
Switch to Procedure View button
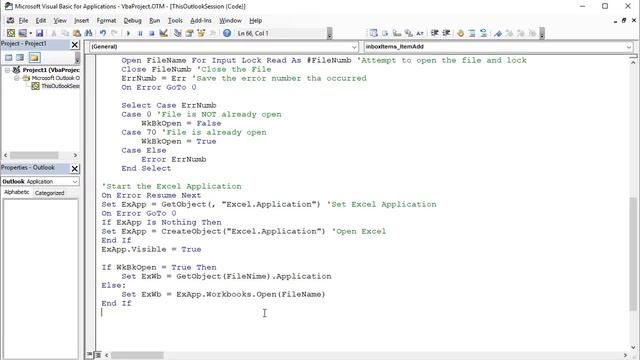point(90,355)
